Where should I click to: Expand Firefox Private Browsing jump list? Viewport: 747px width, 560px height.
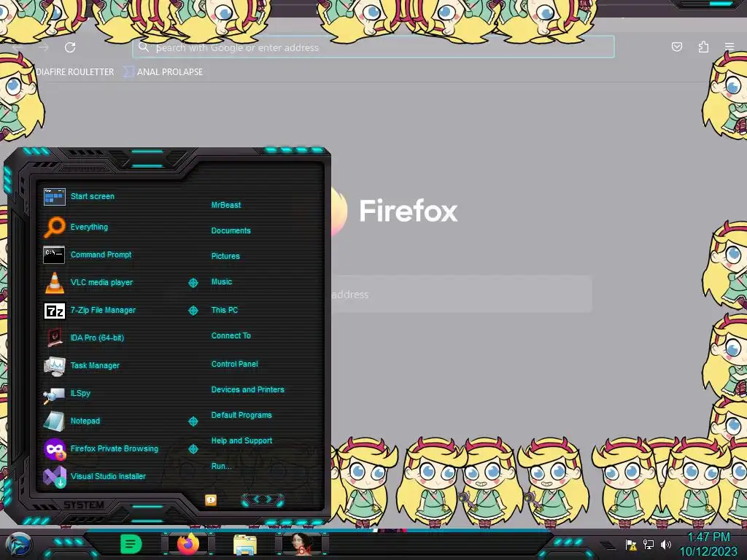pyautogui.click(x=193, y=449)
